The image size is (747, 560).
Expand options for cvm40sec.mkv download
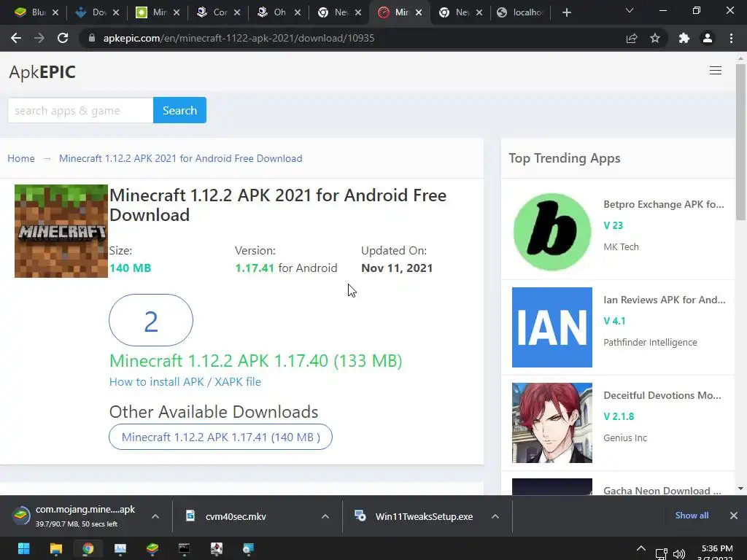325,516
